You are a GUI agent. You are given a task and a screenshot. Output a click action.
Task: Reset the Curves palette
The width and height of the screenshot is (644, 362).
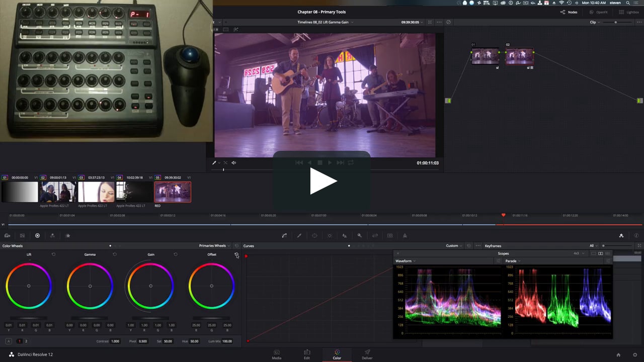coord(469,246)
